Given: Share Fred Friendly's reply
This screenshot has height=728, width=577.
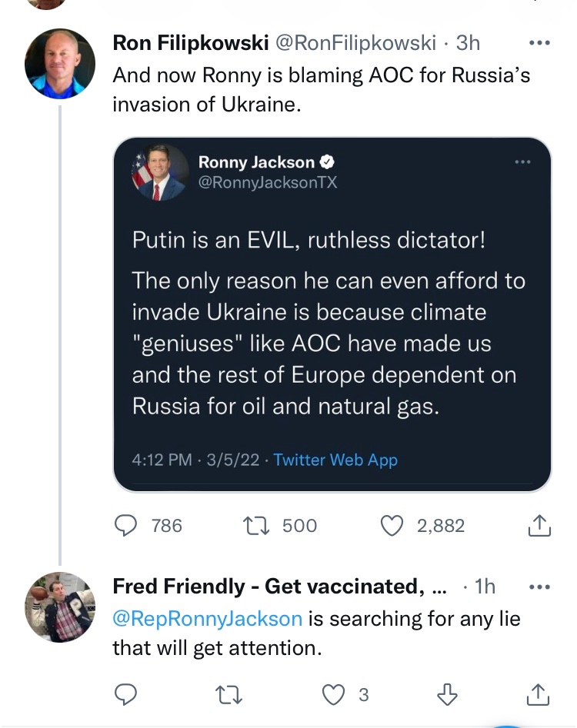Looking at the screenshot, I should [539, 694].
